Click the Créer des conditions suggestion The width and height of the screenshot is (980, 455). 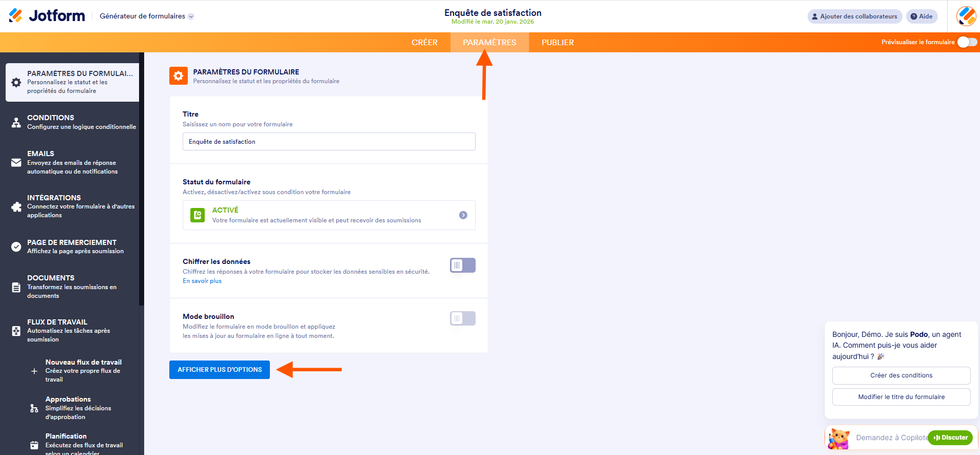[x=901, y=375]
